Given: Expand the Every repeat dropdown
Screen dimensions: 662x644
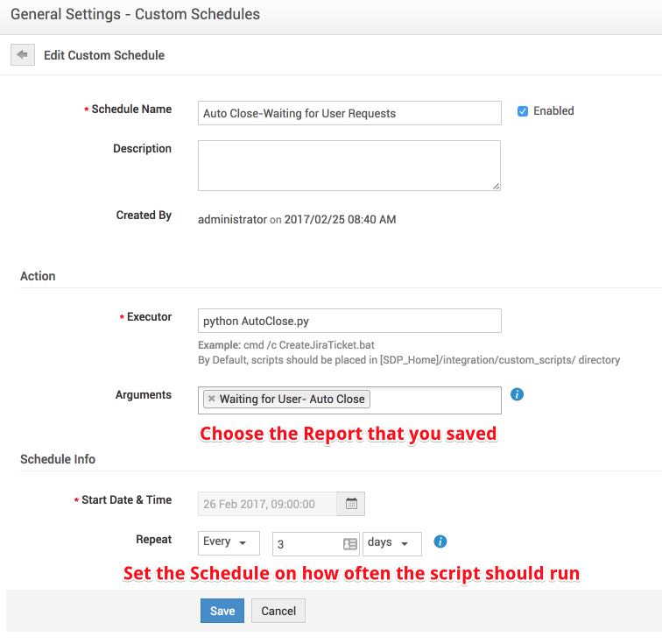Looking at the screenshot, I should click(229, 542).
